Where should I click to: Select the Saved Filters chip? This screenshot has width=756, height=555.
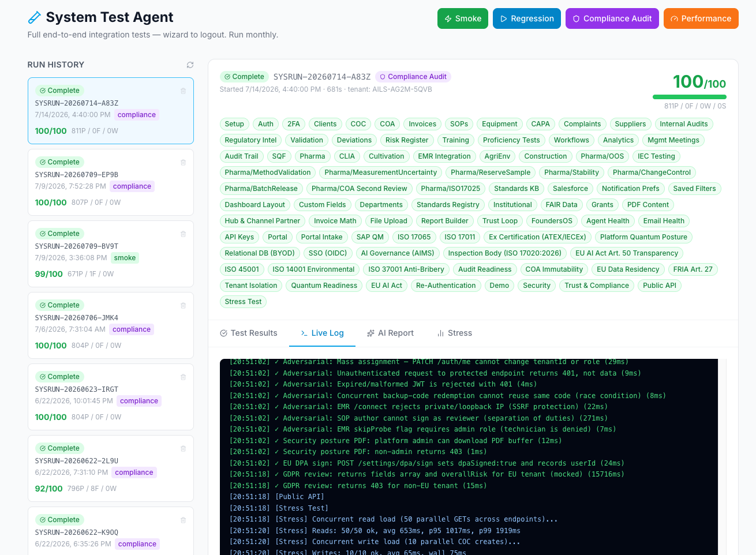point(694,189)
